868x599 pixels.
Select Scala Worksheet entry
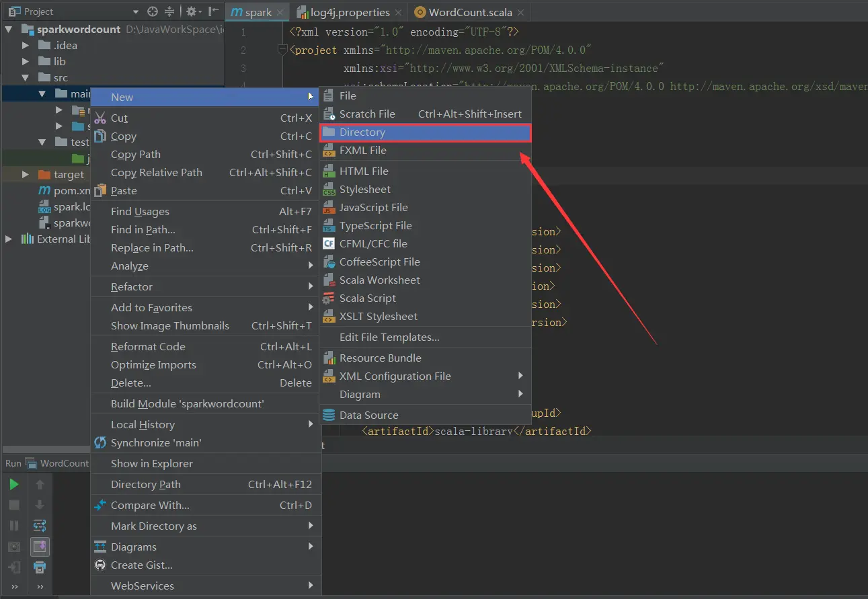(x=426, y=280)
